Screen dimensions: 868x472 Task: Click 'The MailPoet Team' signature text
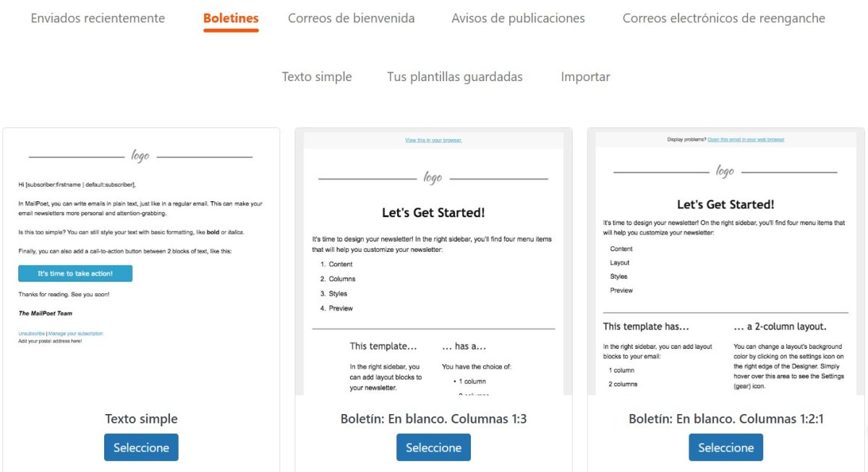point(45,313)
